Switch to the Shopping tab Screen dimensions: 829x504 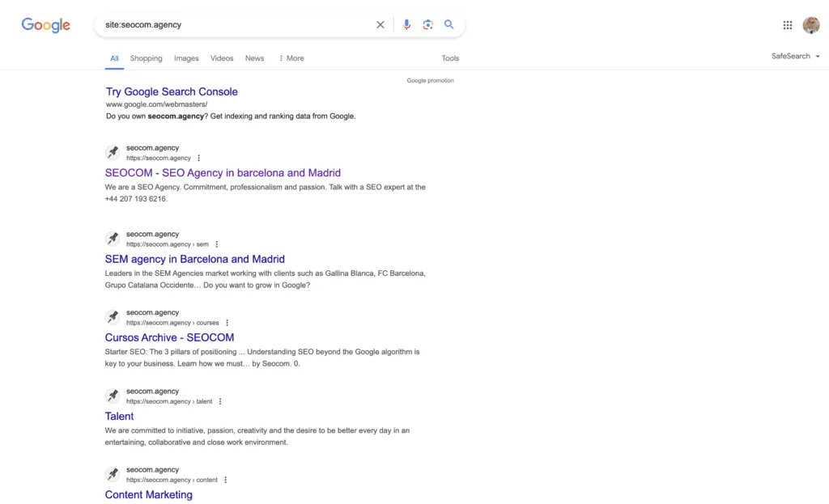pos(146,58)
